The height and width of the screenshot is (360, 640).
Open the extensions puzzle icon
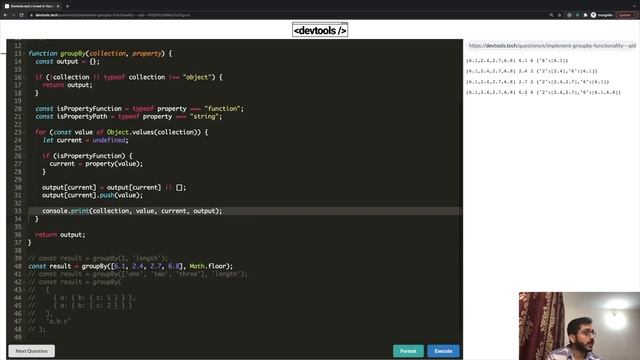click(x=585, y=15)
